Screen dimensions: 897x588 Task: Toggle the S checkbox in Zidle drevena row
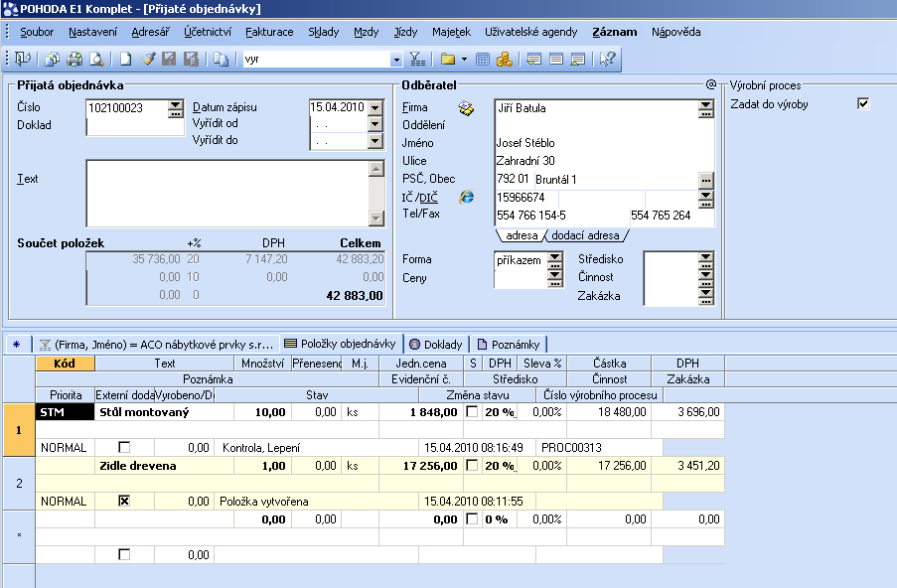tap(472, 466)
